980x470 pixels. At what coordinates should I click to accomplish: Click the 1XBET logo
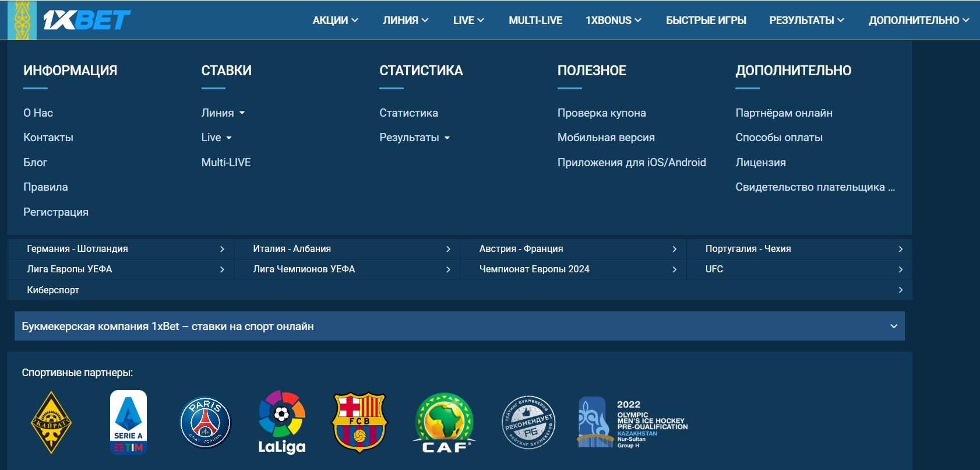87,20
